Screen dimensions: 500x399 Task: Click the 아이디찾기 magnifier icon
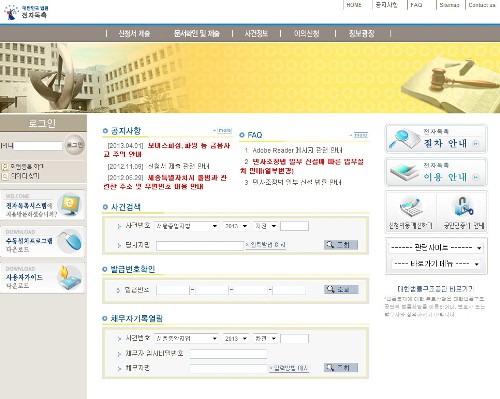pyautogui.click(x=5, y=176)
